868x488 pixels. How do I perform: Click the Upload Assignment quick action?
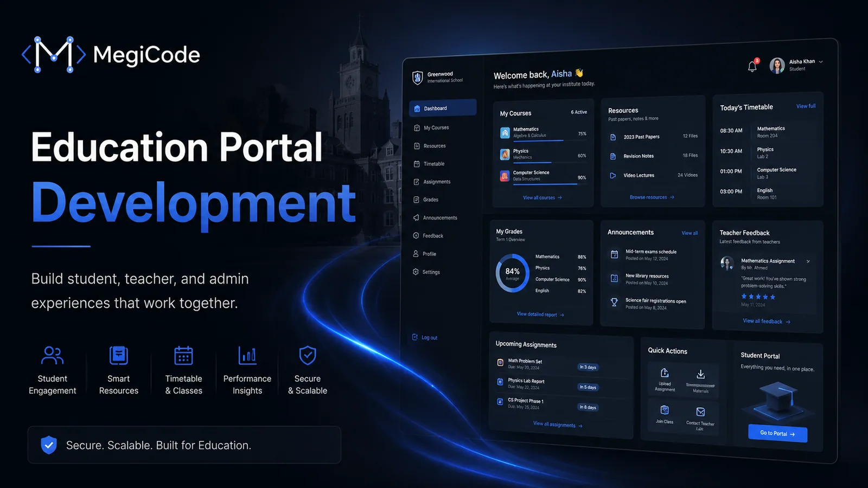click(665, 379)
